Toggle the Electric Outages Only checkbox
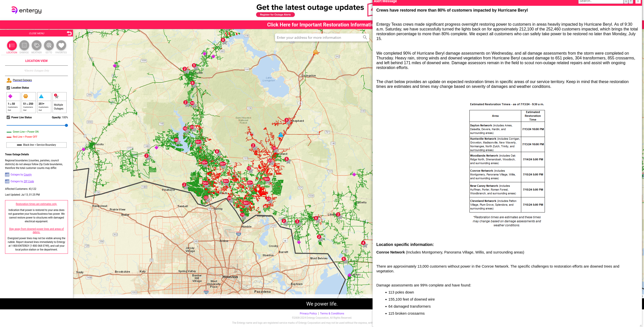 [x=36, y=70]
